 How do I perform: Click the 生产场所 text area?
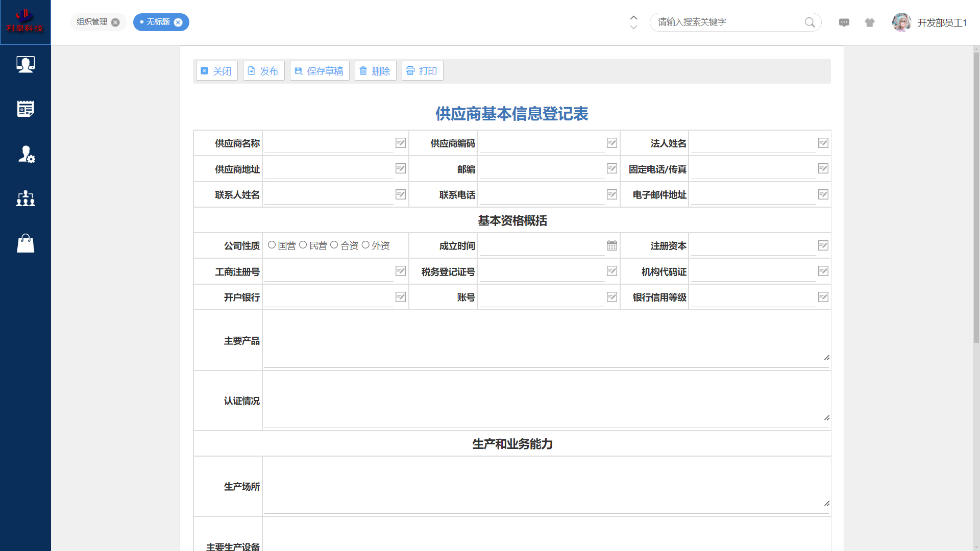pos(547,486)
